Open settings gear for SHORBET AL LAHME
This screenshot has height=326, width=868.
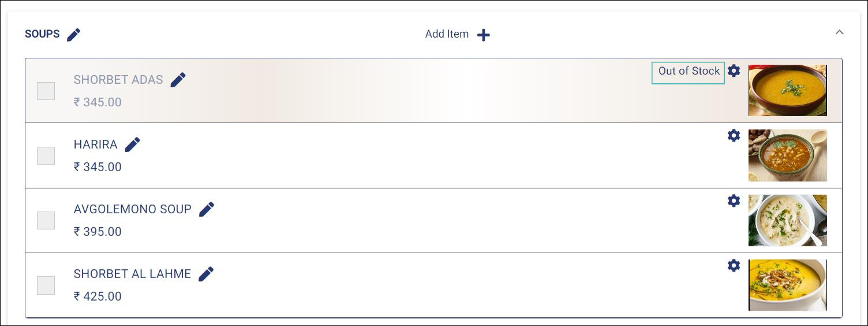tap(734, 265)
